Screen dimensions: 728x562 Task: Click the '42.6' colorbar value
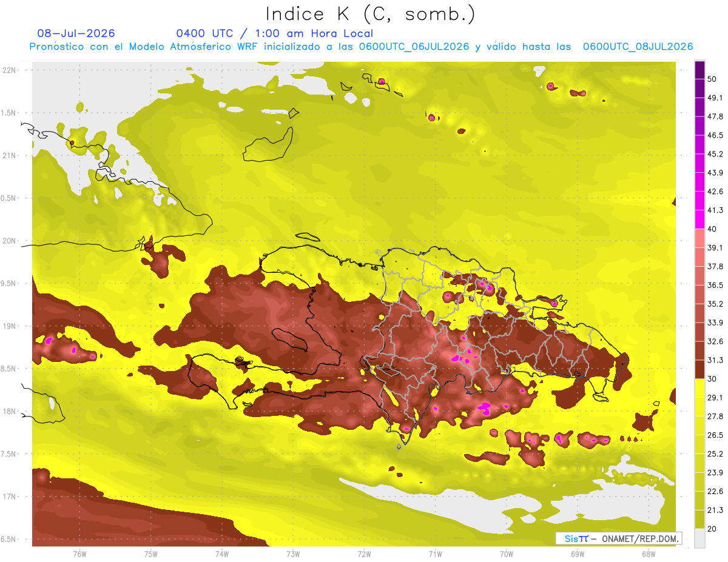click(715, 192)
